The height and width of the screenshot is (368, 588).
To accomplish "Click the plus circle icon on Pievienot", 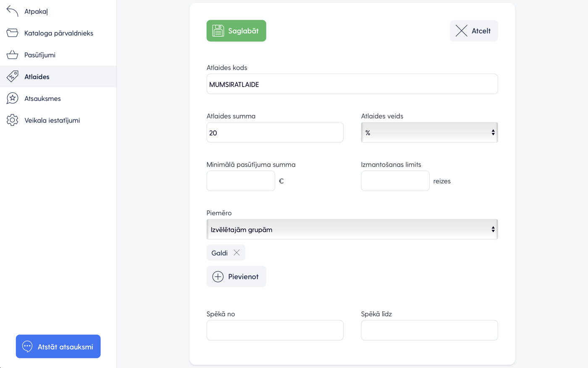I will tap(218, 276).
